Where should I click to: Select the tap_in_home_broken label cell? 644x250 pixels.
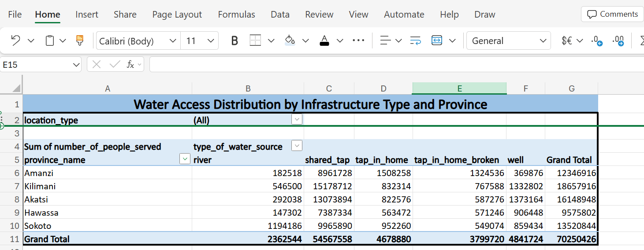point(459,160)
